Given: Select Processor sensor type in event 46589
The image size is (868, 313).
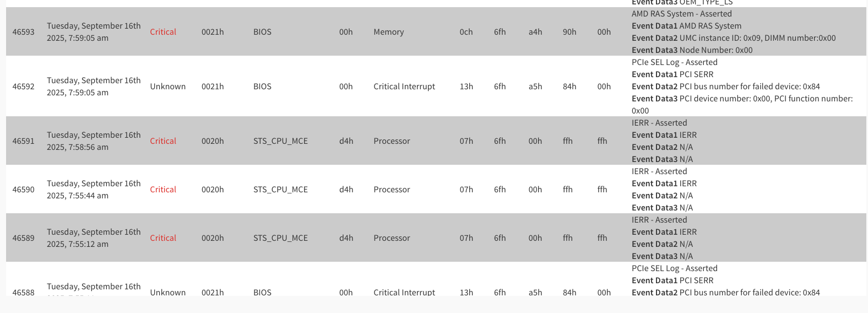Looking at the screenshot, I should 392,238.
